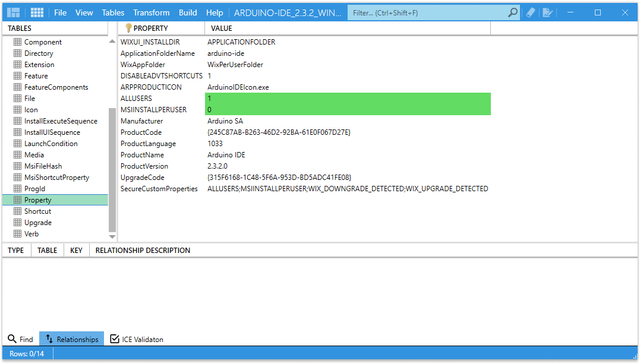Click the table icon beside ProgId
The height and width of the screenshot is (364, 640).
click(x=18, y=188)
